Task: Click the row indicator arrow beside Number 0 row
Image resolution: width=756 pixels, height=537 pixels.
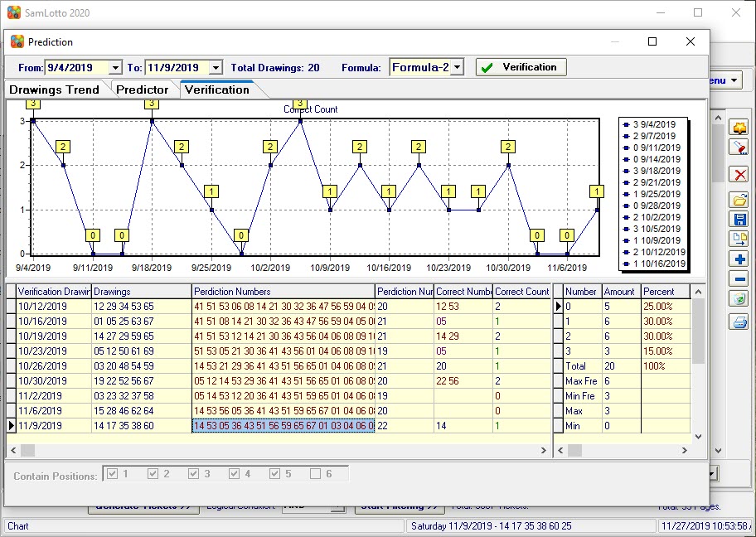Action: pos(559,306)
